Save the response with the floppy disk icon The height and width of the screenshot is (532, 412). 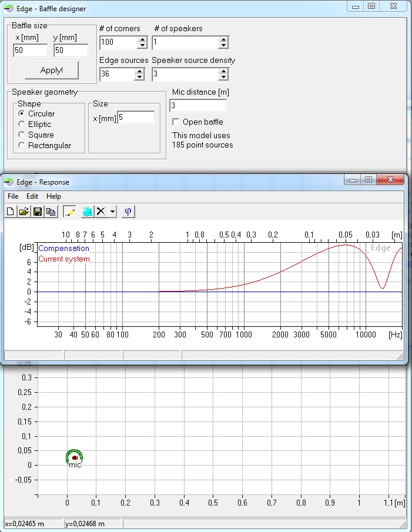coord(38,212)
